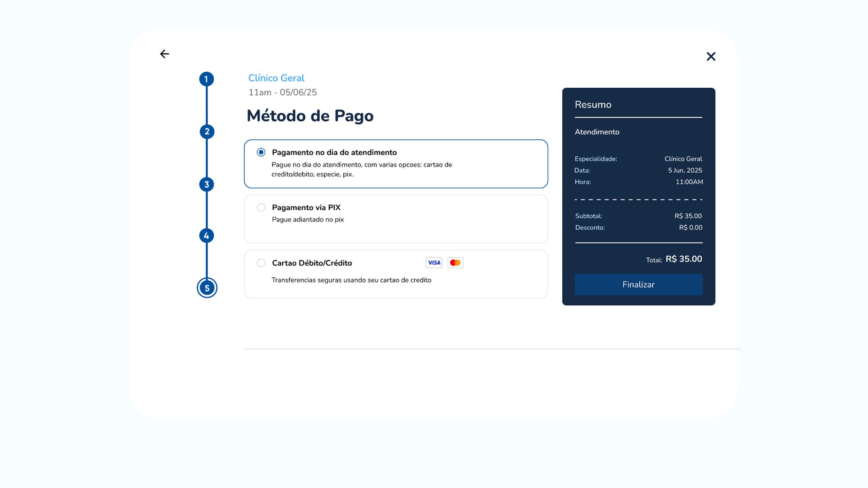Click the Atendimento section label in Resumo

tap(597, 132)
